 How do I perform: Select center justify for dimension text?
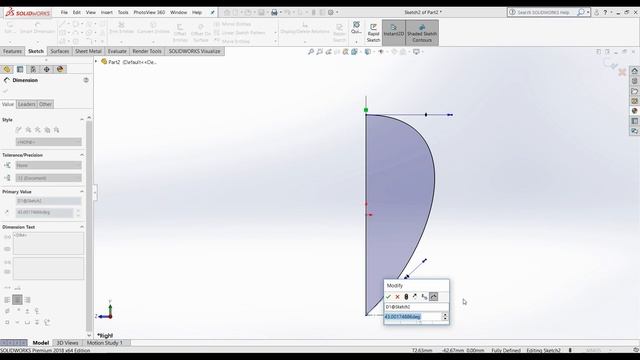pyautogui.click(x=17, y=300)
